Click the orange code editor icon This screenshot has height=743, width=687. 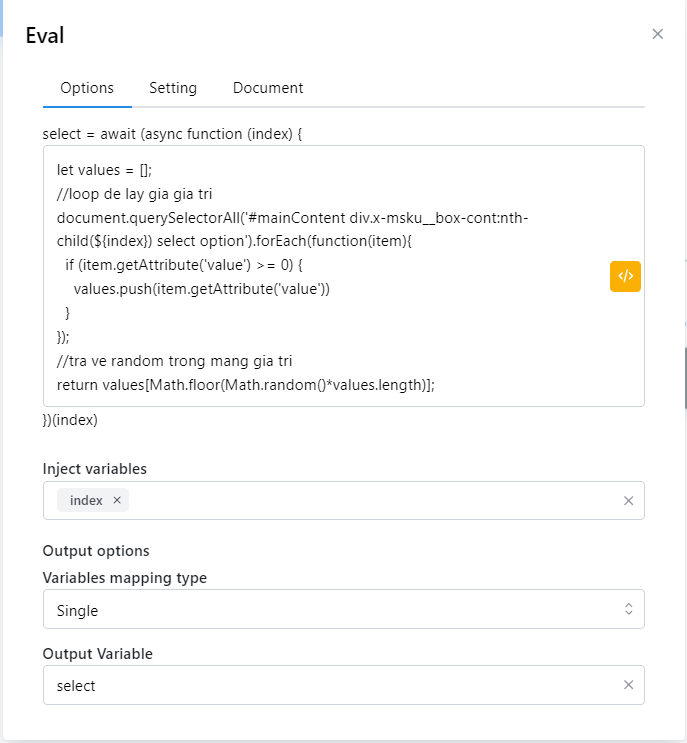click(625, 276)
